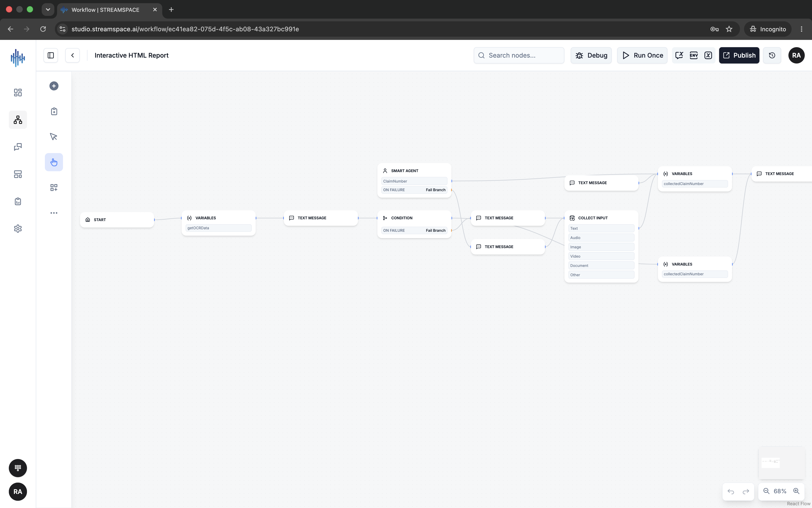Undo the last canvas action
812x508 pixels.
pos(731,491)
